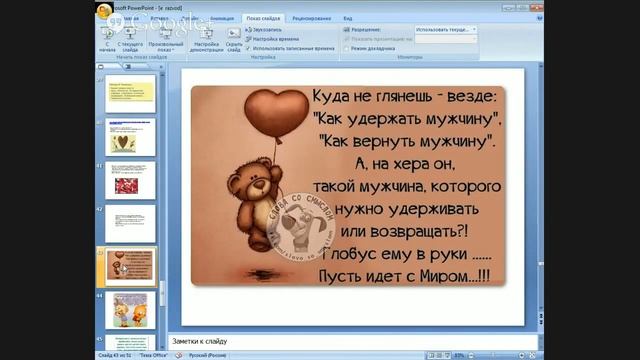This screenshot has width=640, height=360.
Task: Click Настройка времени rehearse timings
Action: pos(272,39)
